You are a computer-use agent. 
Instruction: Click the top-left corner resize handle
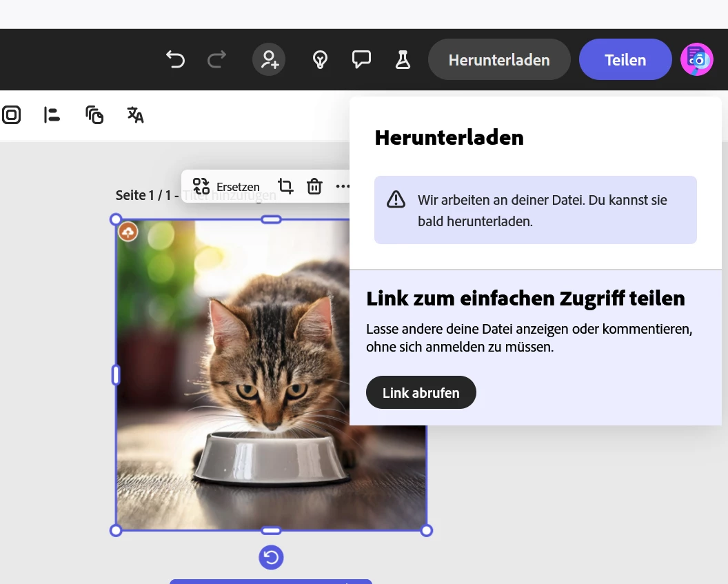point(116,219)
